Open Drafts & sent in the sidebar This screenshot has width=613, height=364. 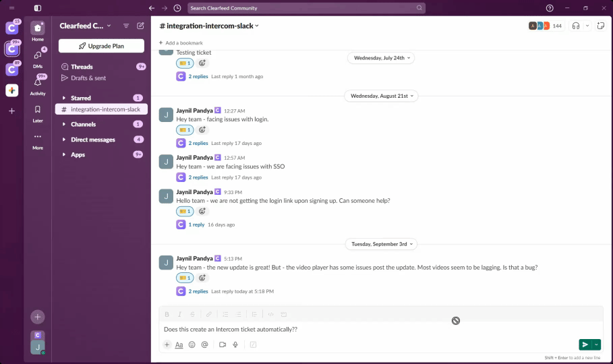[x=88, y=78]
